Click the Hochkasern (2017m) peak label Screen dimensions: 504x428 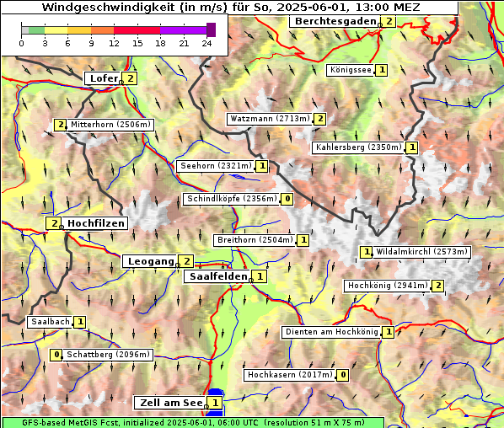click(x=290, y=375)
